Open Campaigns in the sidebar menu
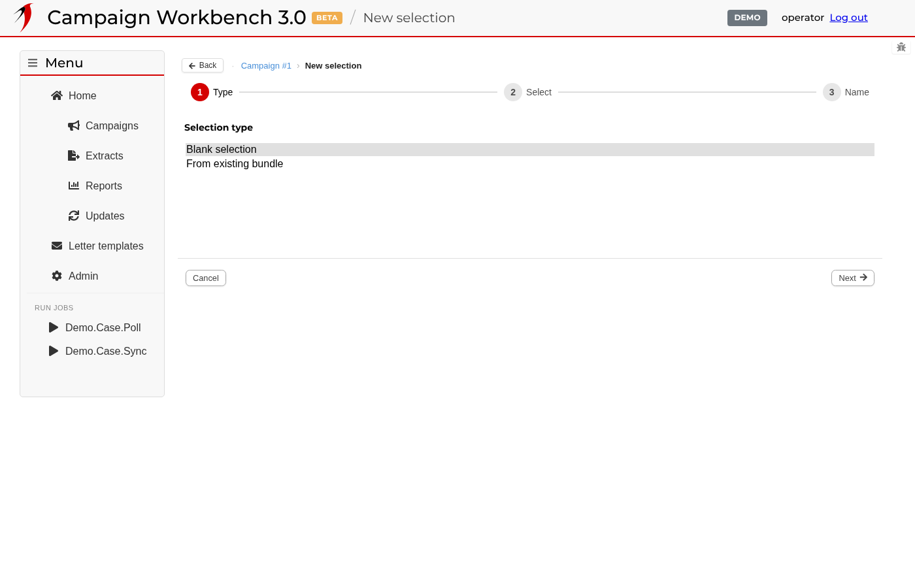The width and height of the screenshot is (915, 588). tap(112, 125)
